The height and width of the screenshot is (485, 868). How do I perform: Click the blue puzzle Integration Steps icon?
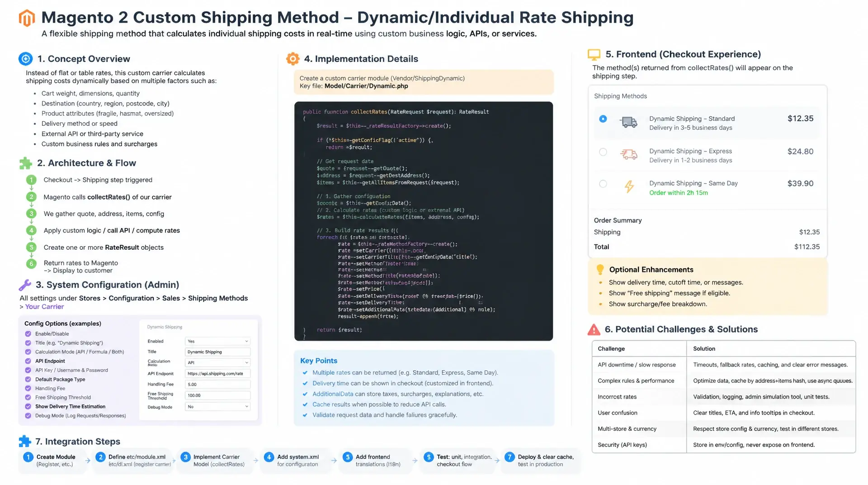click(25, 442)
